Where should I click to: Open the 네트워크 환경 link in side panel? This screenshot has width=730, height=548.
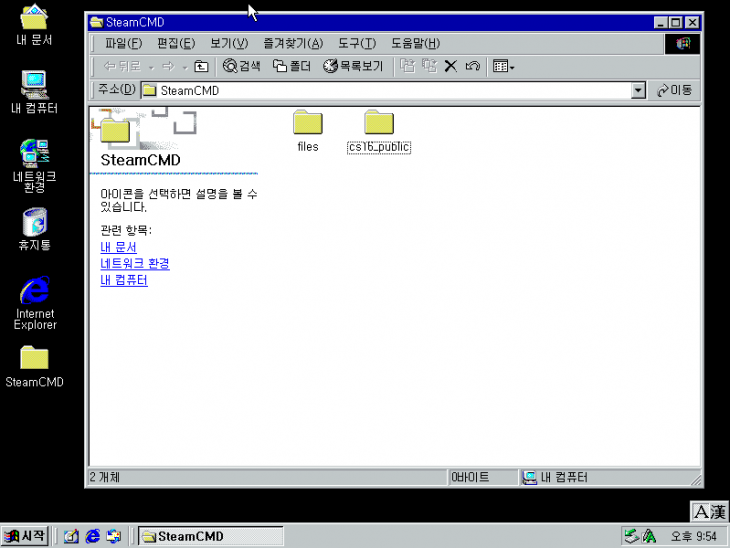(135, 264)
